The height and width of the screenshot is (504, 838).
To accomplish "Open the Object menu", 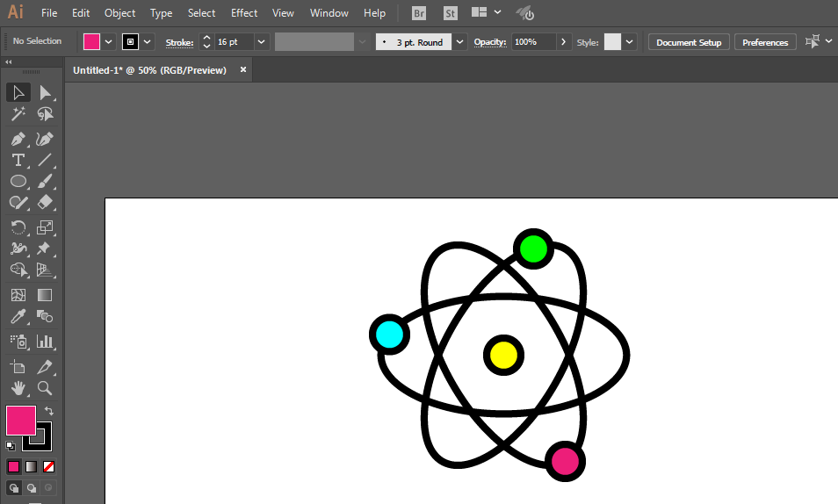I will [119, 13].
